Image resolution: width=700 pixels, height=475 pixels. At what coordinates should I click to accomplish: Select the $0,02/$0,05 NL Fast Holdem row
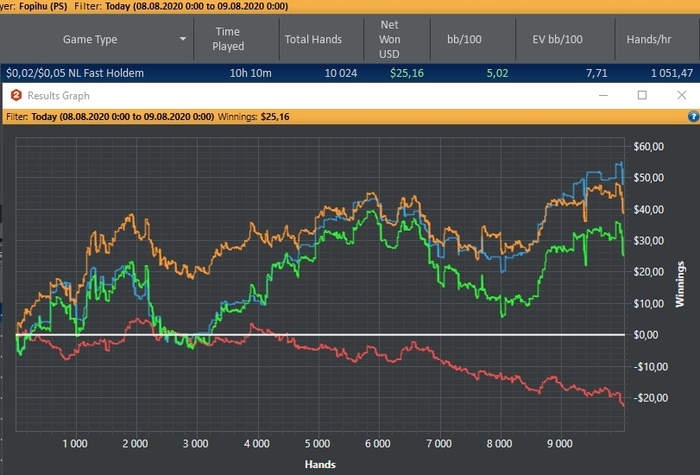point(350,73)
